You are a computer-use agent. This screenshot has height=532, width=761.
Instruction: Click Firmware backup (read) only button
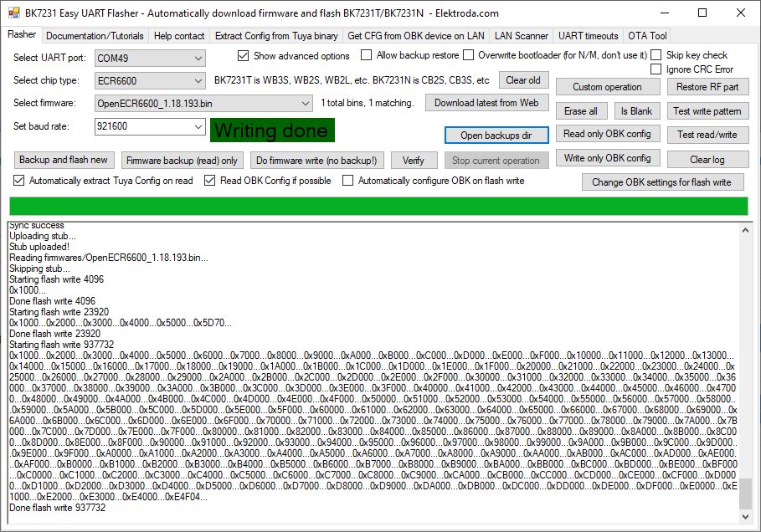point(182,161)
